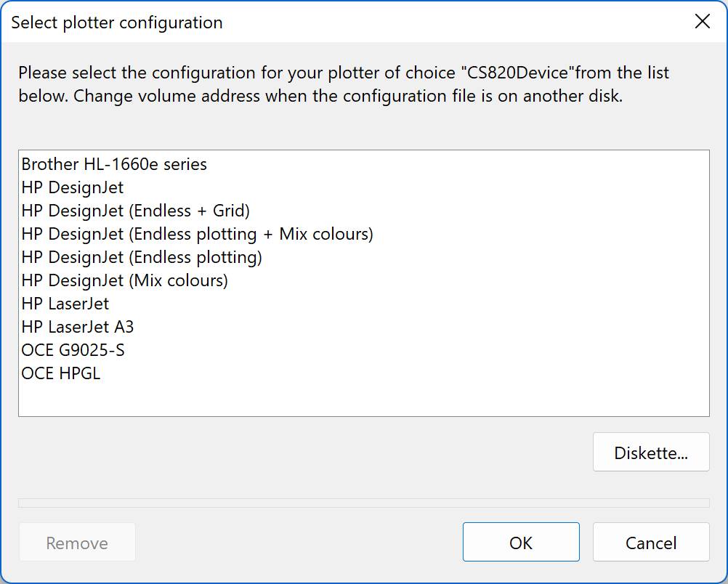Viewport: 728px width, 584px height.
Task: Choose HP DesignJet (Mix colours) option
Action: 124,281
